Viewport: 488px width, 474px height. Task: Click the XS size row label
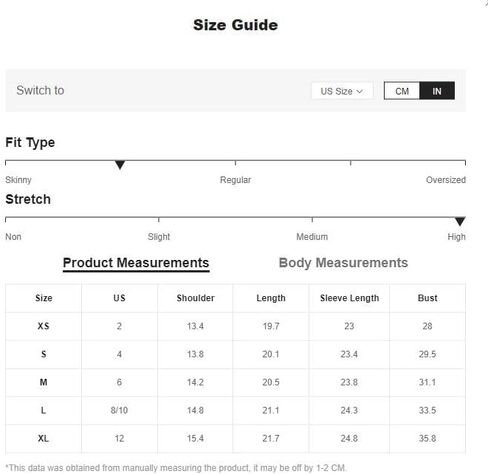(x=43, y=326)
